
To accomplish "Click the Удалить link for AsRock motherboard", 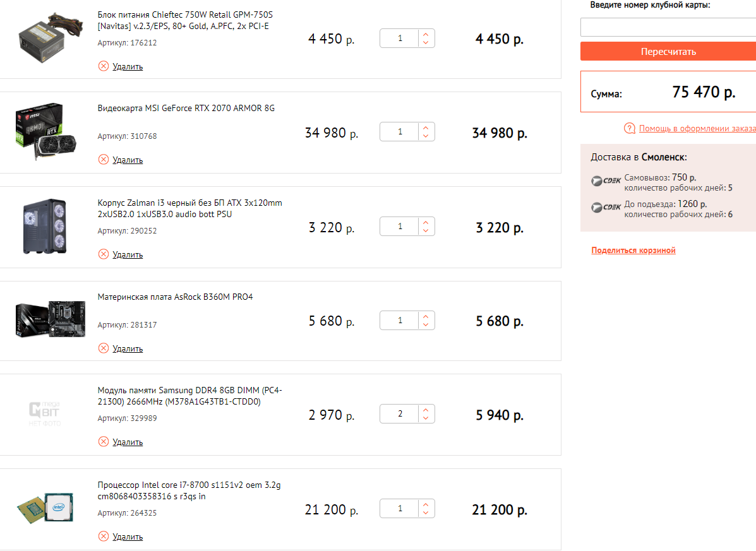I will tap(128, 349).
